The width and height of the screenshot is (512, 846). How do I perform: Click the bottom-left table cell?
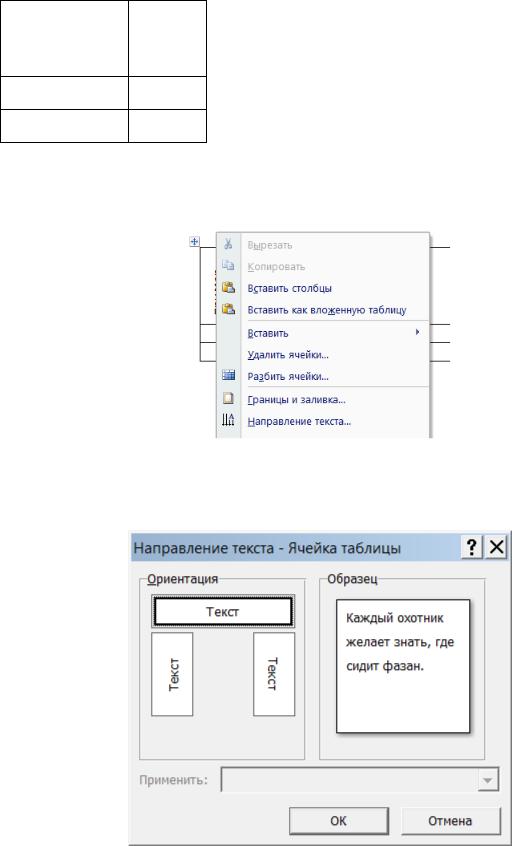point(64,126)
